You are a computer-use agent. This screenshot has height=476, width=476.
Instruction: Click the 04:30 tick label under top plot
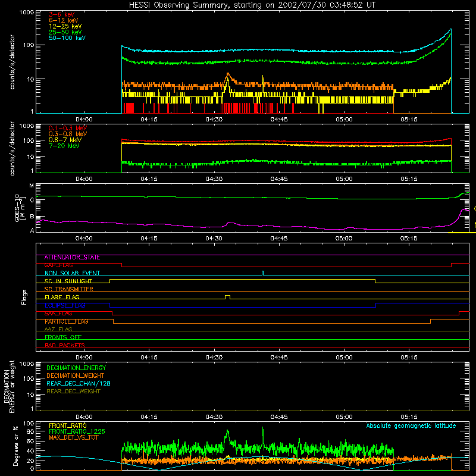pyautogui.click(x=214, y=120)
